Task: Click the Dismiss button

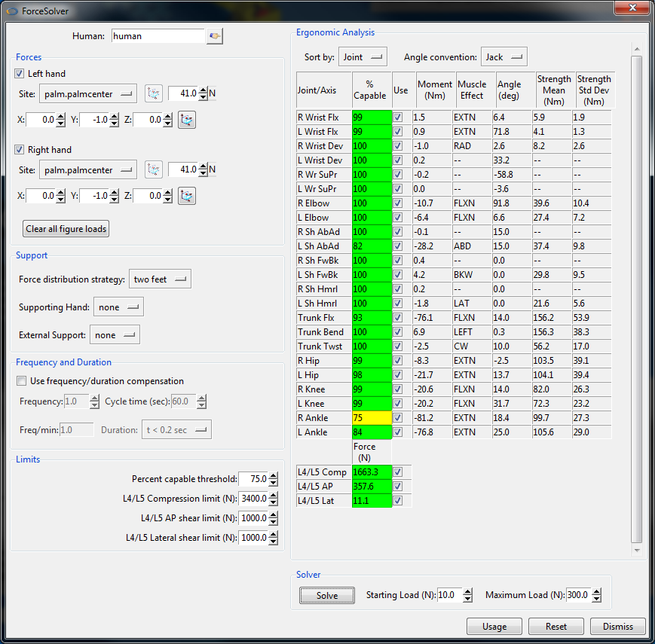Action: click(618, 627)
